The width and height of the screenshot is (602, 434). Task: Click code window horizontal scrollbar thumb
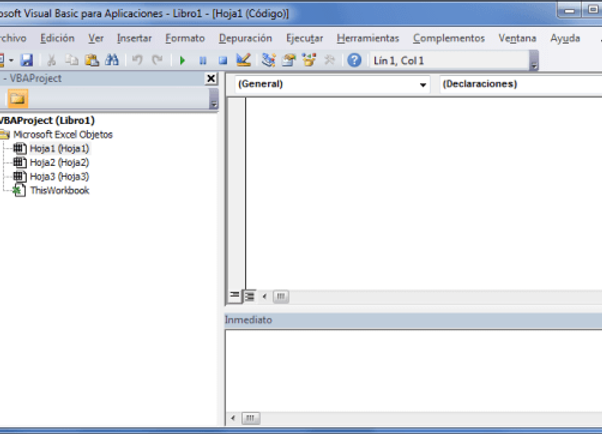click(x=281, y=296)
